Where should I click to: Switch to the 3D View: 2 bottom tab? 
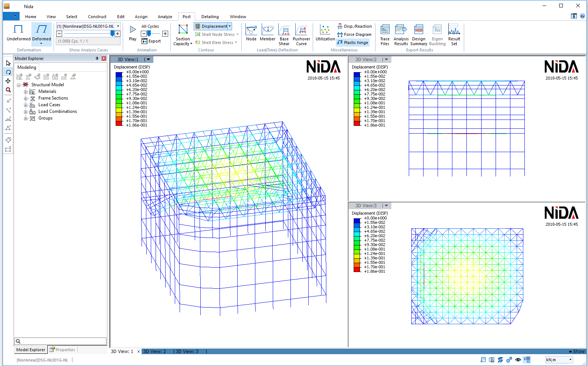point(154,352)
